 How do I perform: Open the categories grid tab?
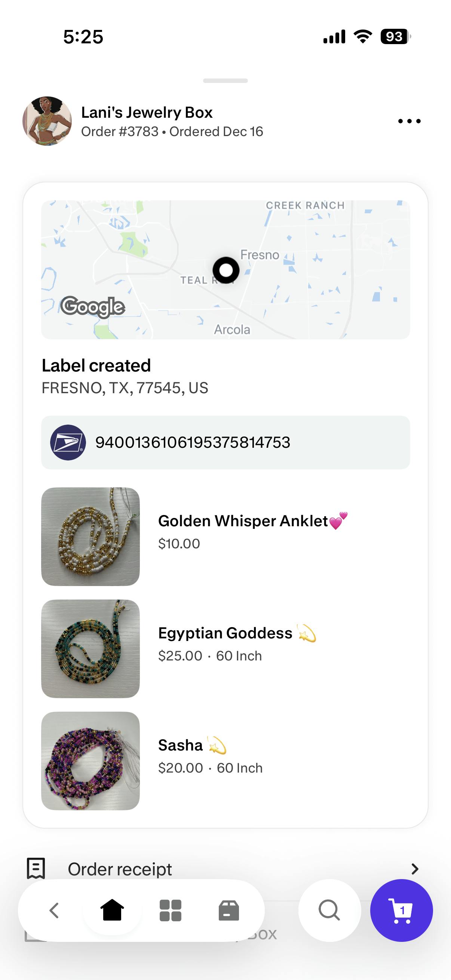(170, 910)
